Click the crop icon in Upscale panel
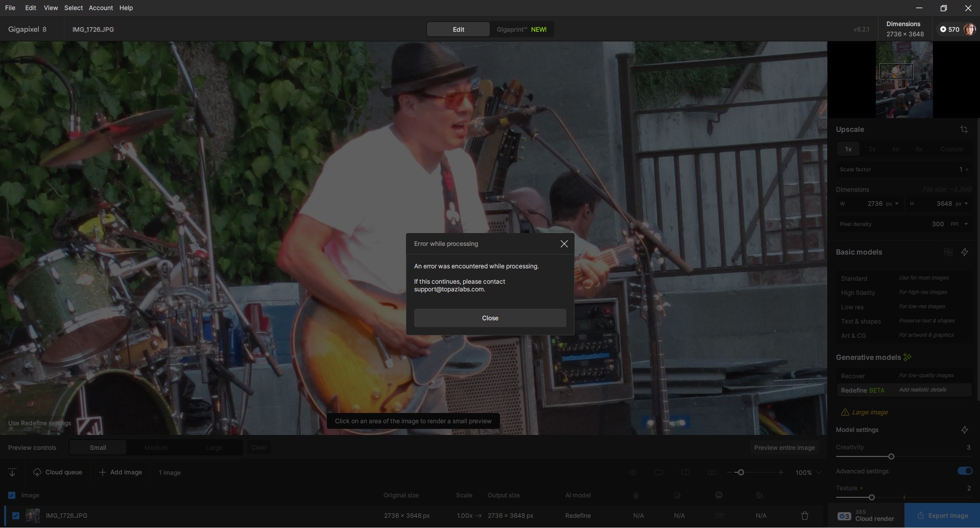Image resolution: width=980 pixels, height=528 pixels. (x=964, y=129)
